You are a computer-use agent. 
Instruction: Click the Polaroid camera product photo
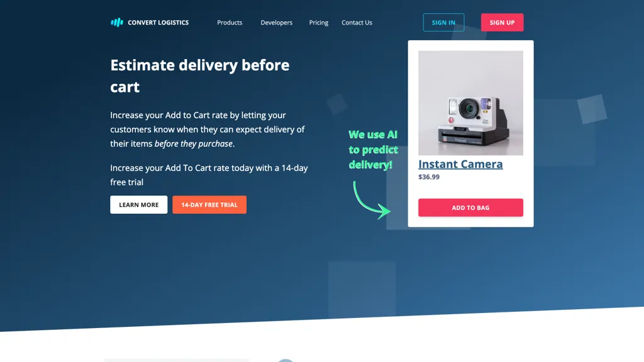tap(470, 103)
